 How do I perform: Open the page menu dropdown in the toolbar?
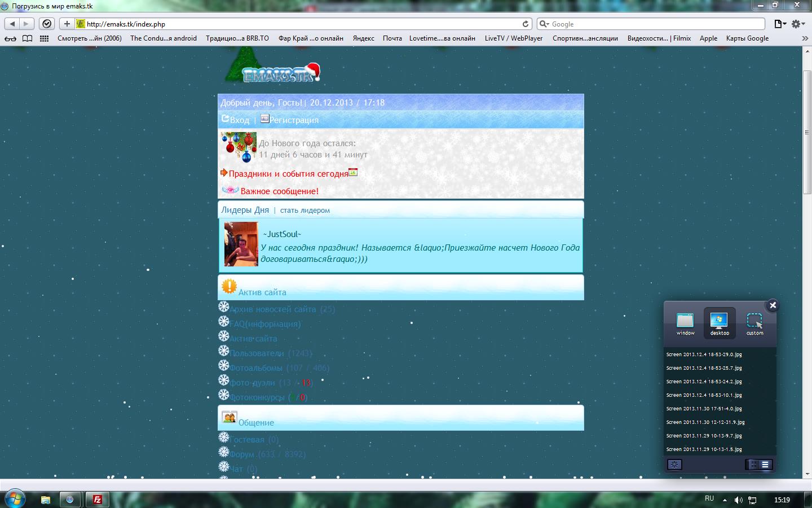(x=780, y=24)
